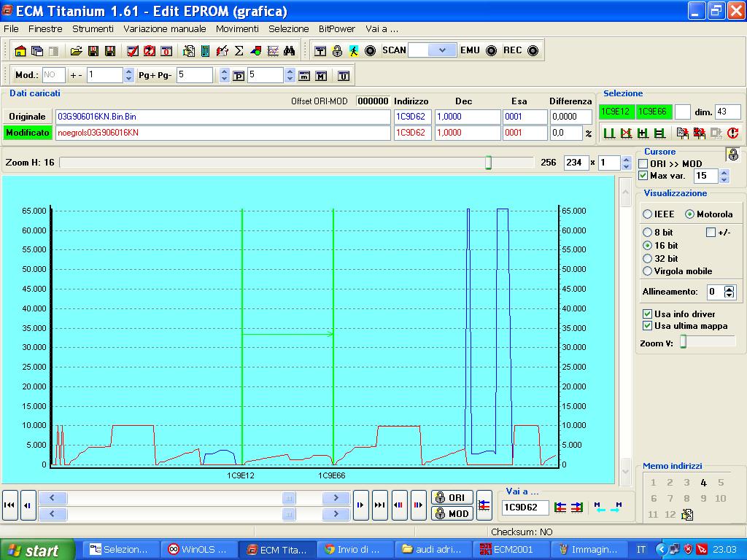Click the green Modificato button
The height and width of the screenshot is (560, 747).
(x=27, y=133)
